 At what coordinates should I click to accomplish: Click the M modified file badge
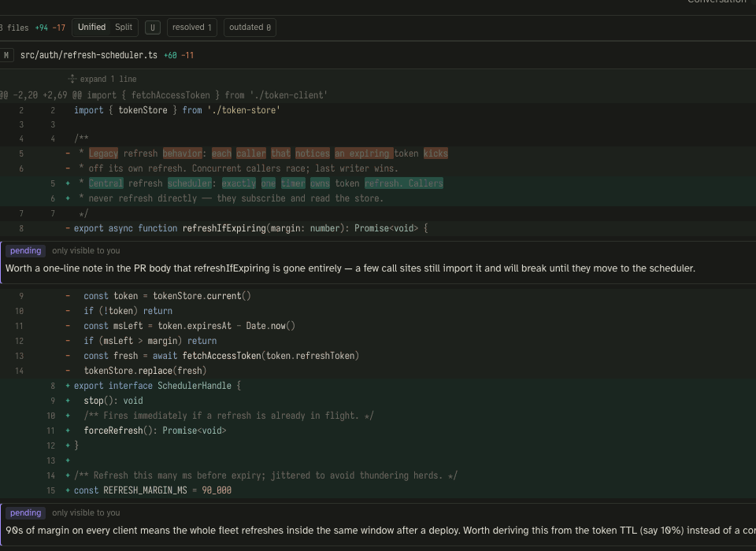tap(6, 55)
